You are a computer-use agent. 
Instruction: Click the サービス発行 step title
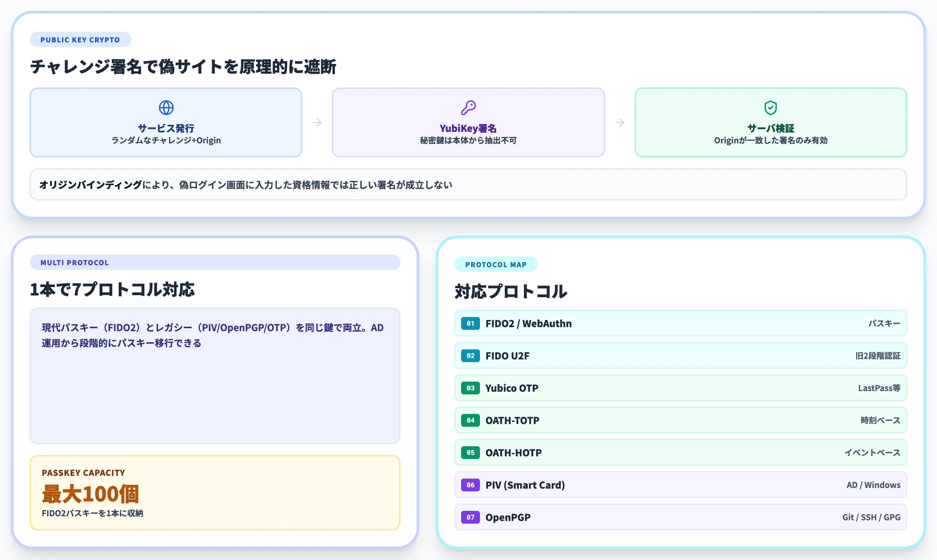pos(166,128)
